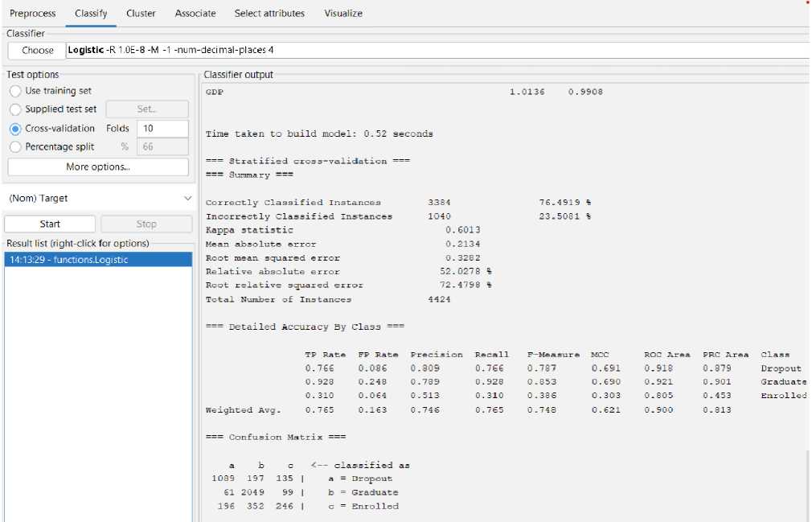Expand the (Nom) Target class dropdown
The height and width of the screenshot is (522, 812).
point(99,199)
